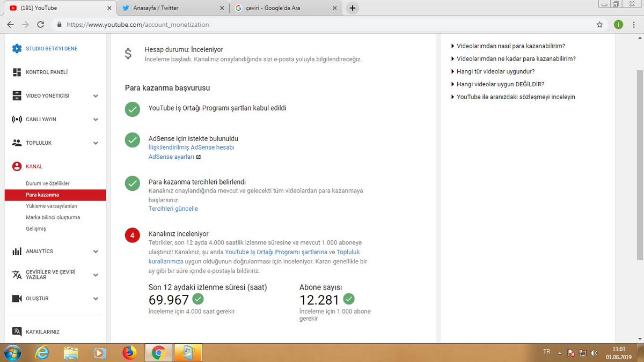Open YouTube İş Ortağı Programı şartlarına link

(276, 252)
